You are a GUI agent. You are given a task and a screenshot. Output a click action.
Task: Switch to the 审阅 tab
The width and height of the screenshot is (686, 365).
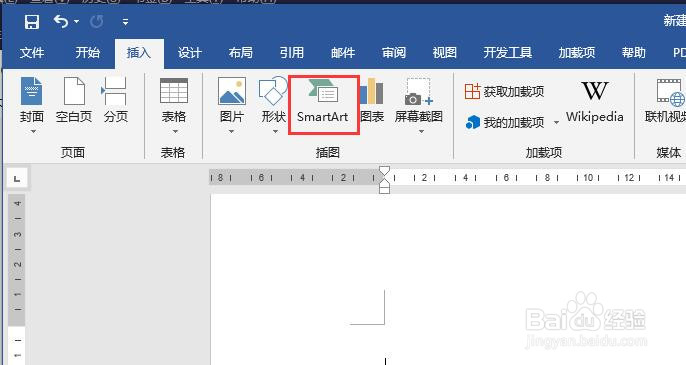tap(394, 53)
